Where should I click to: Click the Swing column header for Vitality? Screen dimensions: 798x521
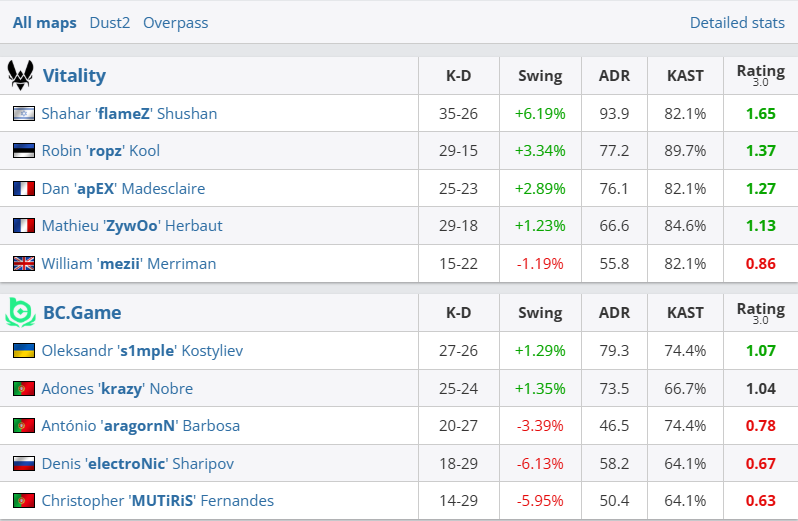coord(540,76)
